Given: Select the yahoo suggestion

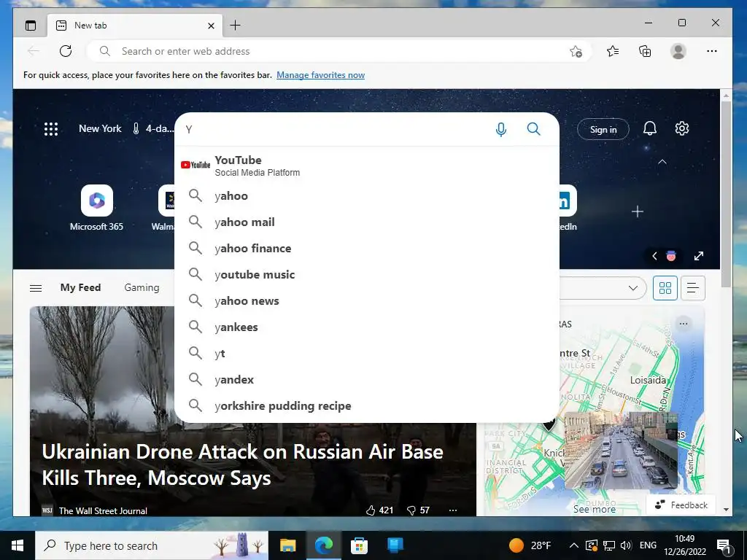Looking at the screenshot, I should tap(367, 195).
